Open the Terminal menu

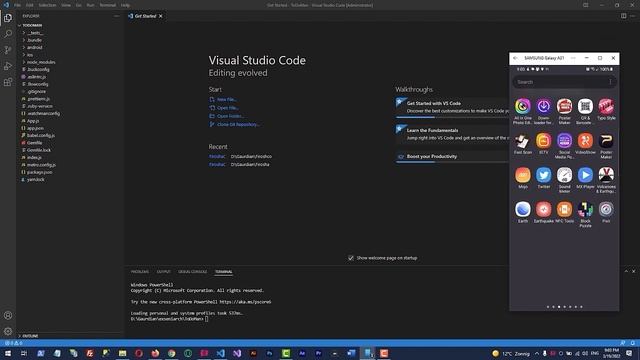pos(108,5)
